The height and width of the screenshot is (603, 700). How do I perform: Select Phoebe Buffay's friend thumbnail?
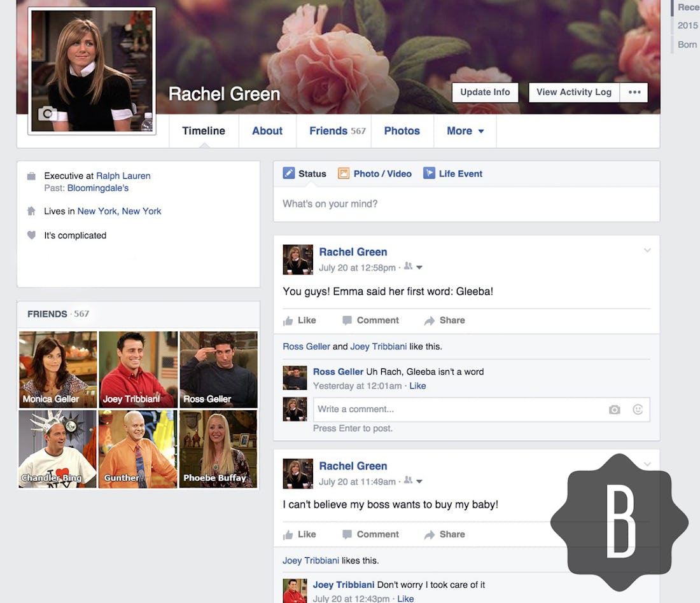[x=218, y=449]
